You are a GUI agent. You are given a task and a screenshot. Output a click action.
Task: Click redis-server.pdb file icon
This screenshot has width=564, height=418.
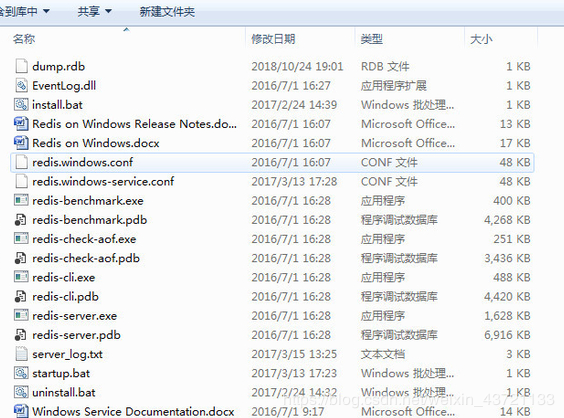coord(21,335)
